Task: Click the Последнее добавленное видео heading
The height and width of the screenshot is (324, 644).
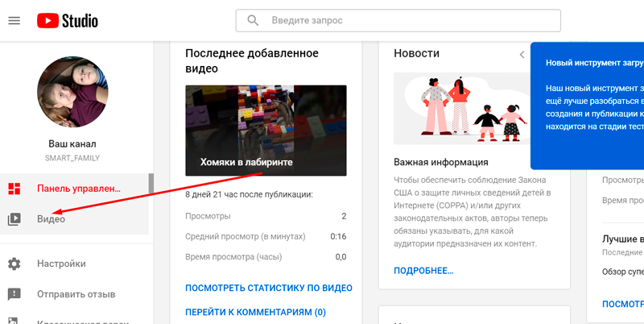Action: click(x=252, y=61)
